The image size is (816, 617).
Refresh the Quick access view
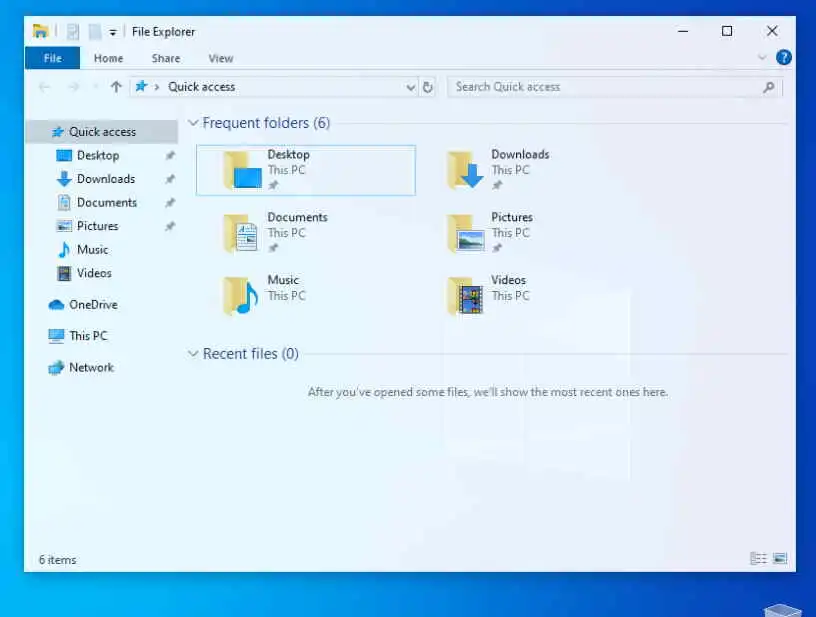(428, 87)
